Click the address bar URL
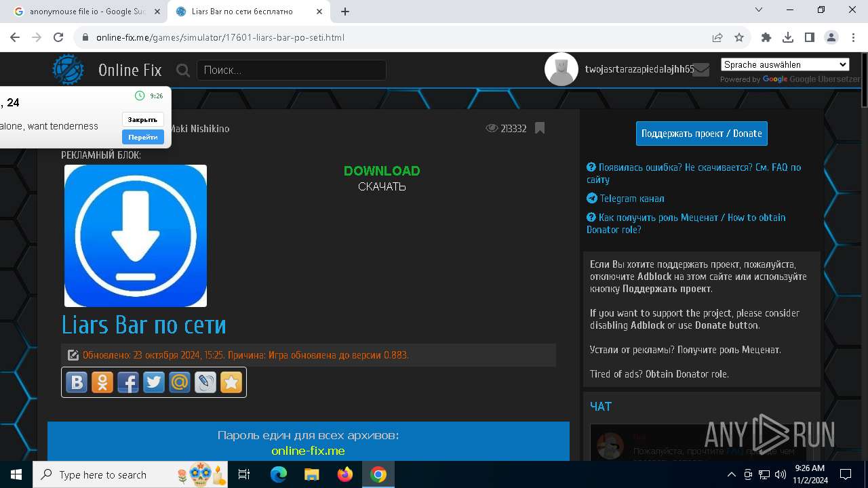Viewport: 868px width, 488px height. [220, 37]
